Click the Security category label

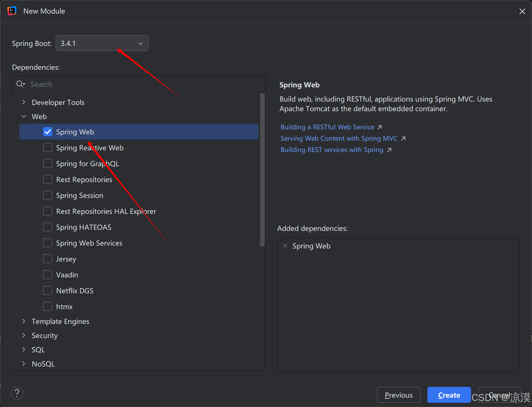click(x=44, y=336)
